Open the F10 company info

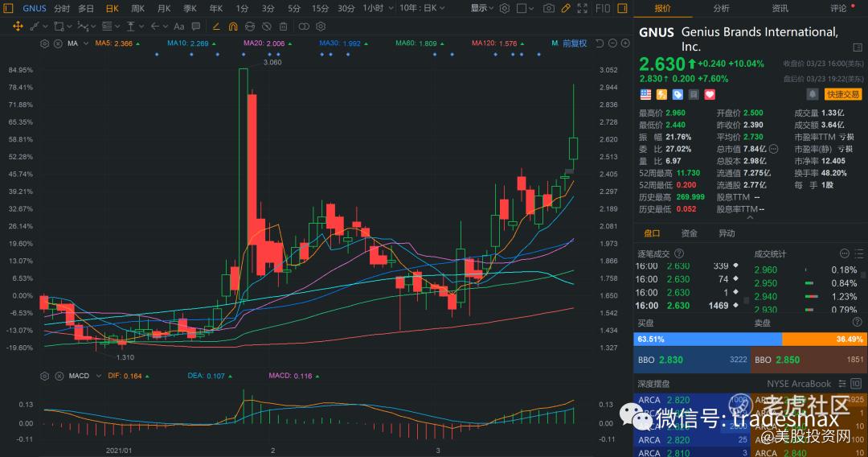603,8
